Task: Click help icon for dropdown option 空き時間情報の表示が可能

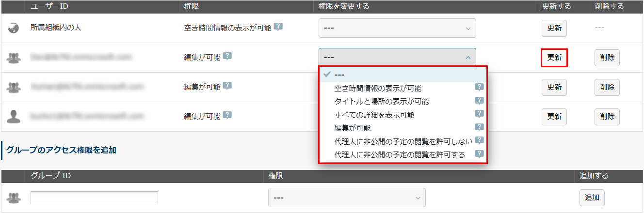Action: click(480, 88)
